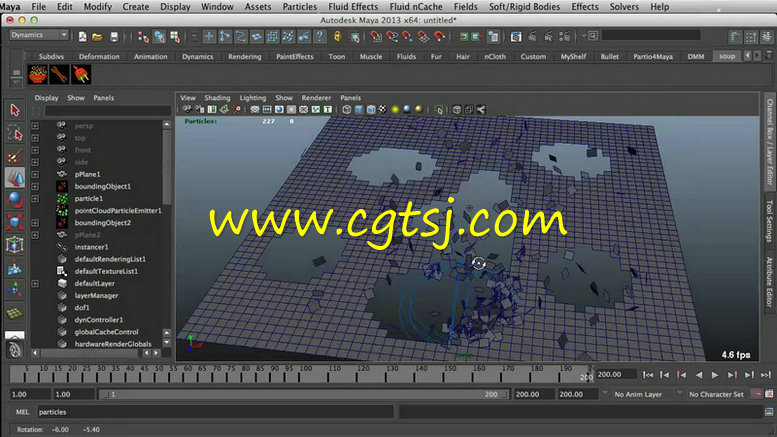Screen dimensions: 777x437
Task: Click the Universal Manipulator tool
Action: click(15, 245)
